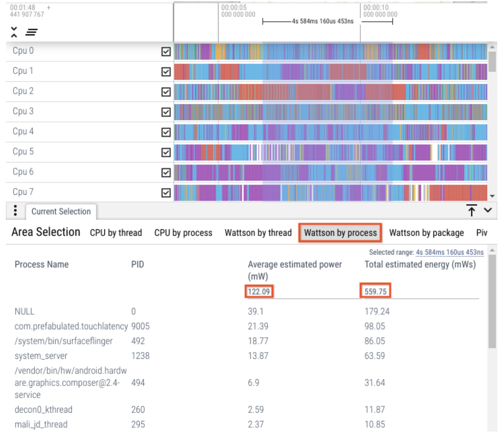
Task: Select the com.prefabulated.touchlatency process row
Action: coord(71,326)
